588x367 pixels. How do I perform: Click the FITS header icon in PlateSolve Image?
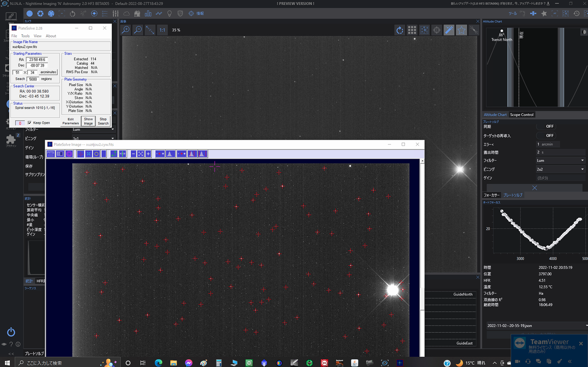click(x=50, y=154)
